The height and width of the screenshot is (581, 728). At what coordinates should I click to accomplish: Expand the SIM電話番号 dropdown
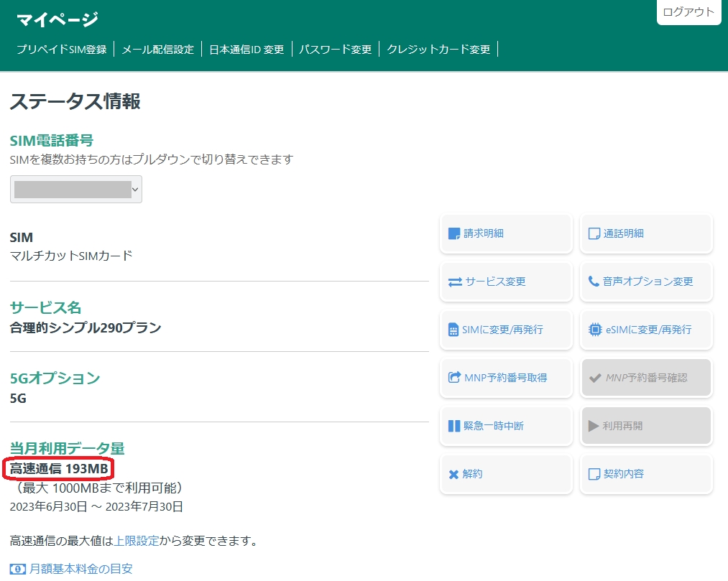click(76, 190)
